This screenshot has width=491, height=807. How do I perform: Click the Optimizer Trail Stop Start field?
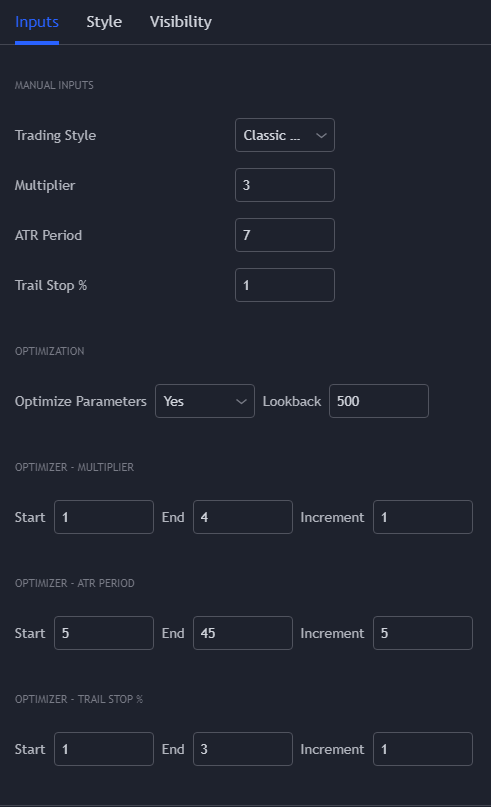[104, 749]
